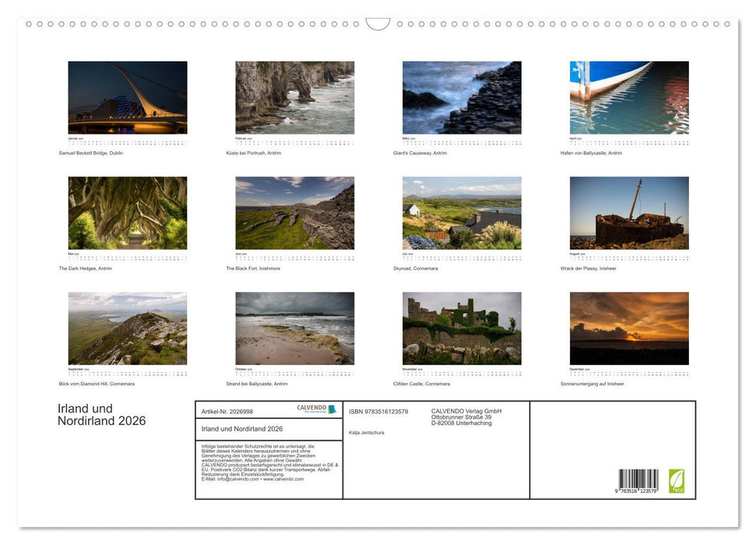Open the Strand bei Ballycastle photo

[x=295, y=327]
